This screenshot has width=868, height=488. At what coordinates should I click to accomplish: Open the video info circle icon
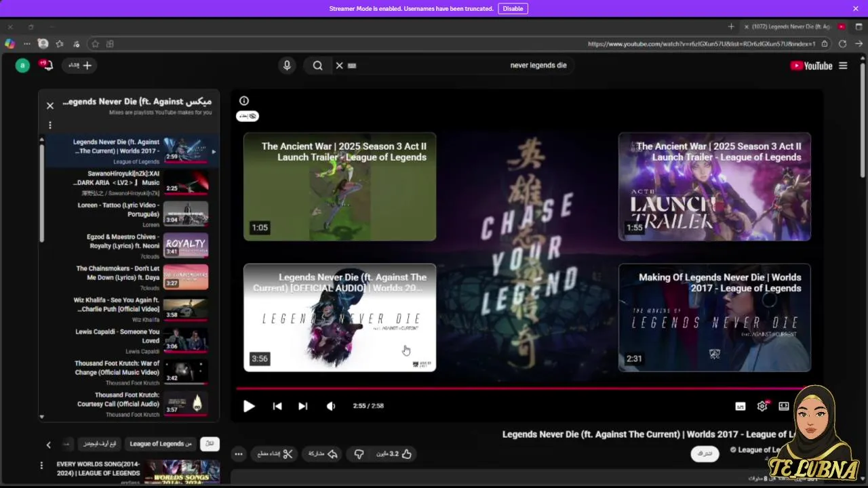244,101
